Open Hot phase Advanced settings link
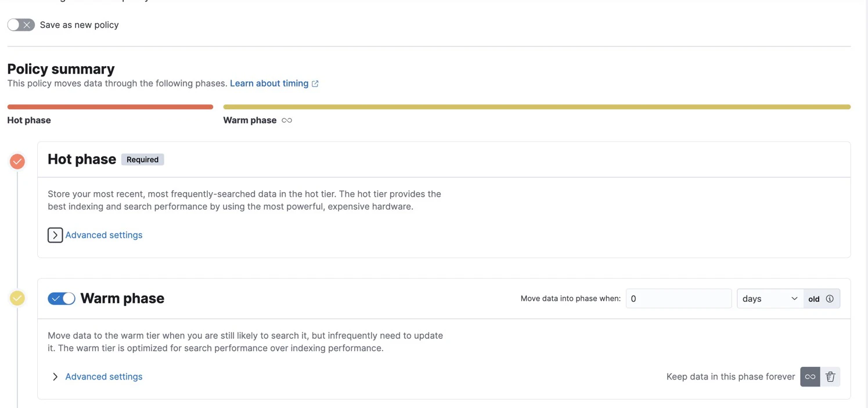The image size is (868, 408). pos(104,235)
